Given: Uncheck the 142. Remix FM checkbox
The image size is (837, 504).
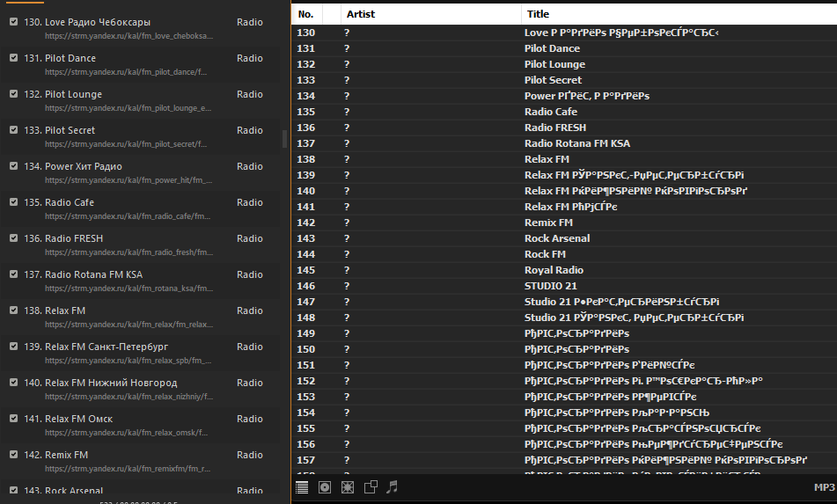Looking at the screenshot, I should pyautogui.click(x=14, y=455).
